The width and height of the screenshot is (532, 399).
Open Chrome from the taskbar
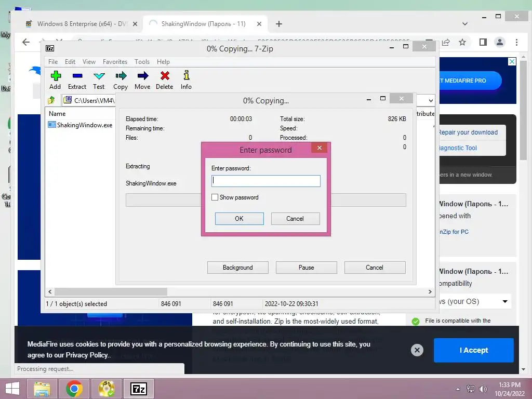point(74,389)
